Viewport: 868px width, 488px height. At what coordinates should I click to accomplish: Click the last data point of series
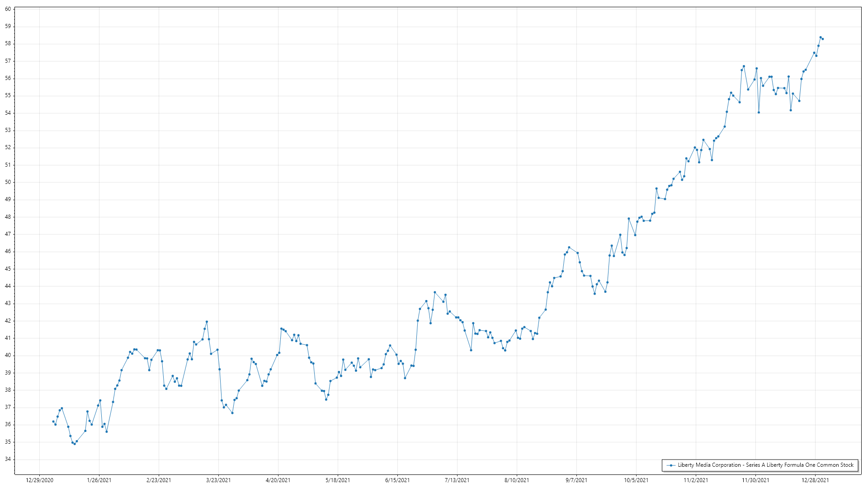pos(823,39)
